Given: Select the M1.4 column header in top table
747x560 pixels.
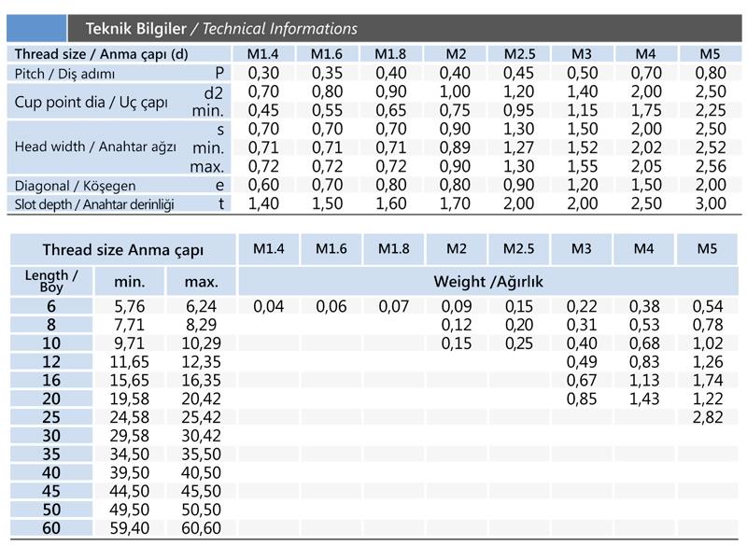Looking at the screenshot, I should pos(263,54).
